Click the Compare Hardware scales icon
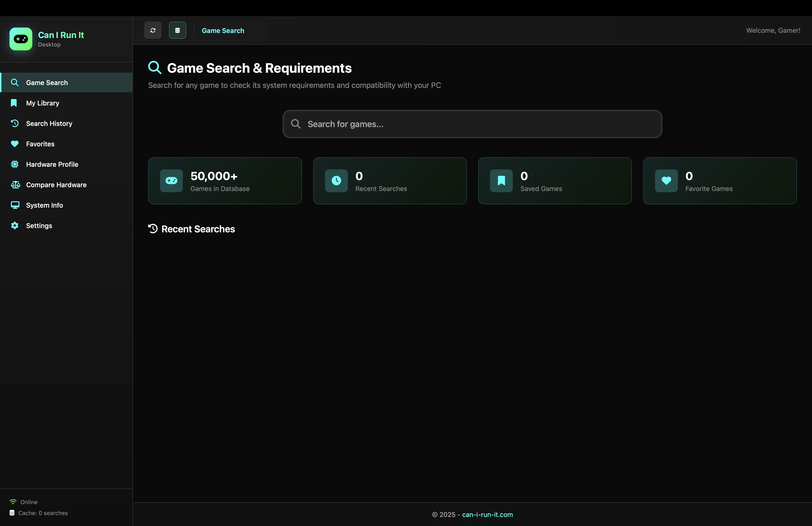Viewport: 812px width, 526px height. click(x=15, y=185)
